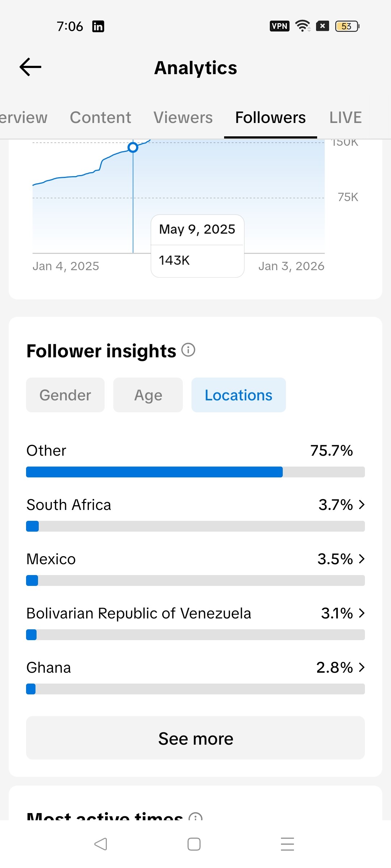Tap the See more button
Image resolution: width=391 pixels, height=868 pixels.
(x=195, y=738)
